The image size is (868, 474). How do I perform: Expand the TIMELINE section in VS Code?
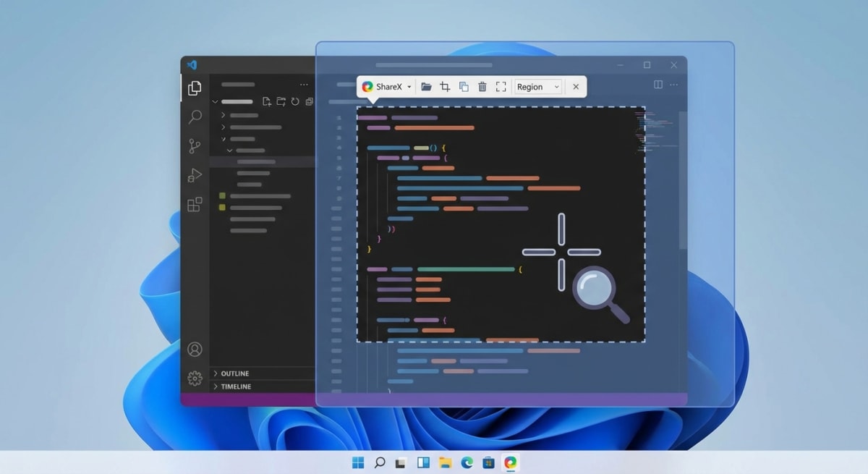(235, 386)
